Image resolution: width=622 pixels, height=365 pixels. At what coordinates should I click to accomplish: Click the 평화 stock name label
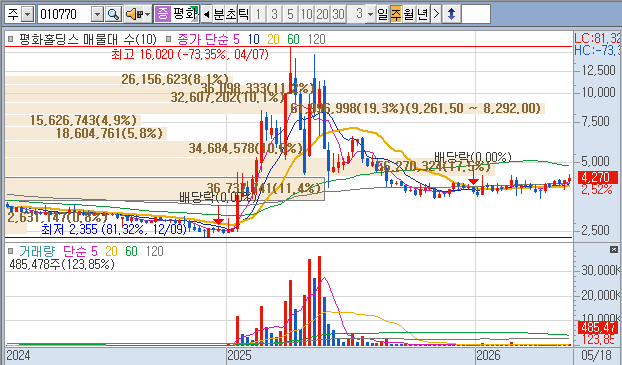185,14
